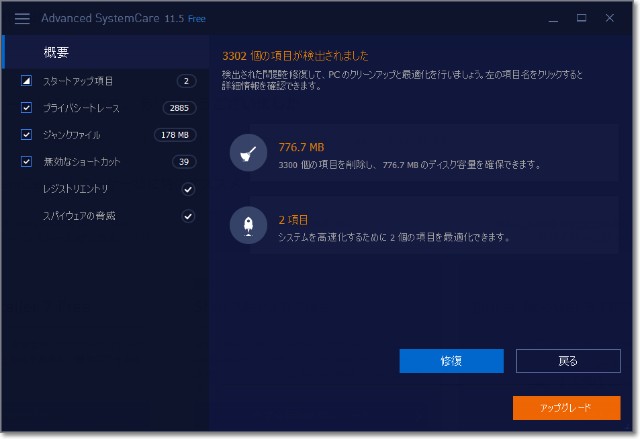Click the 178 MB size badge

[x=175, y=135]
